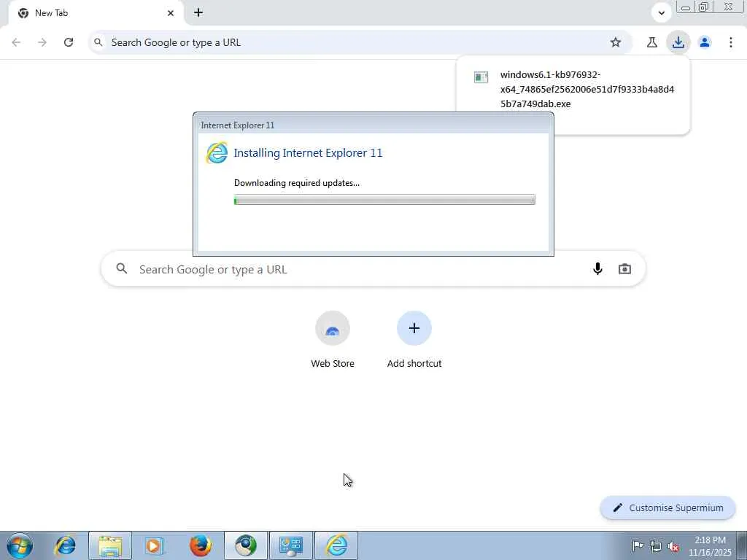The width and height of the screenshot is (747, 560).
Task: Click the page's Google search box
Action: coord(373,269)
